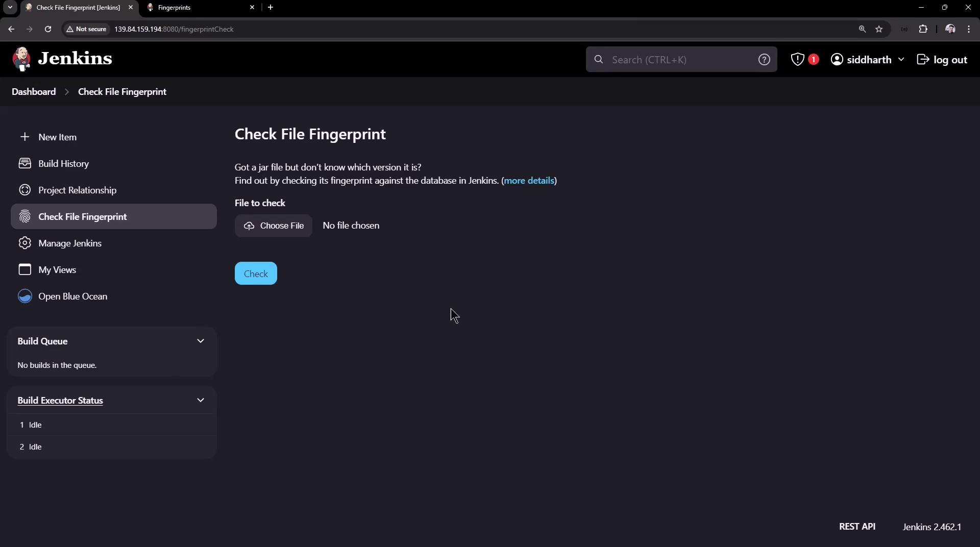Go back with the browser back arrow
Viewport: 980px width, 547px height.
(11, 29)
